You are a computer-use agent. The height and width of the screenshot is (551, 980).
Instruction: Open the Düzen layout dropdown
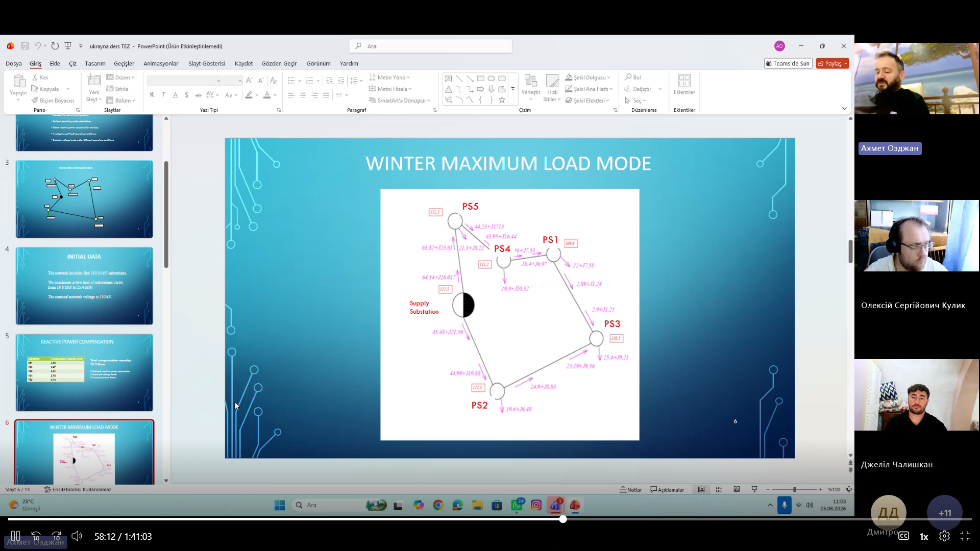120,78
